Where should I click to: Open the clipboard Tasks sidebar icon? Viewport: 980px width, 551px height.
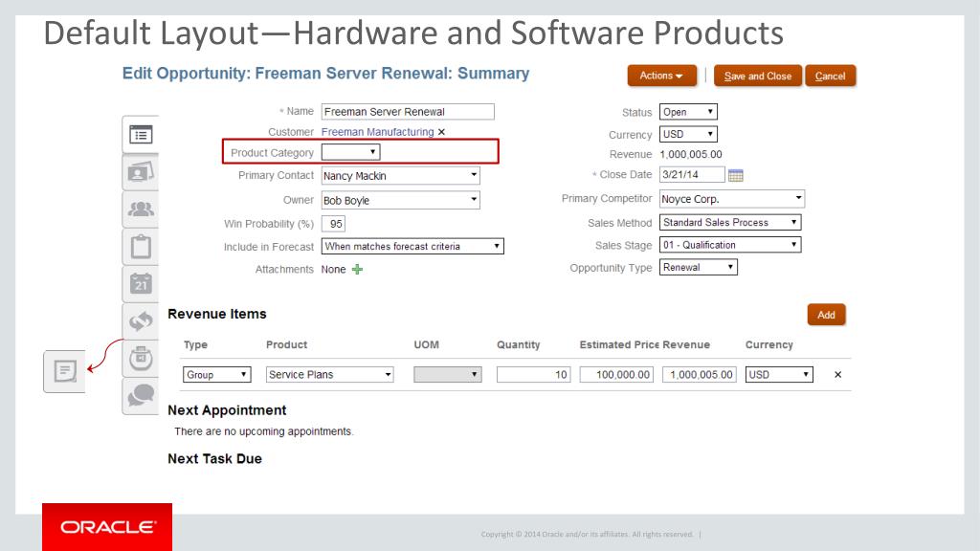point(141,247)
